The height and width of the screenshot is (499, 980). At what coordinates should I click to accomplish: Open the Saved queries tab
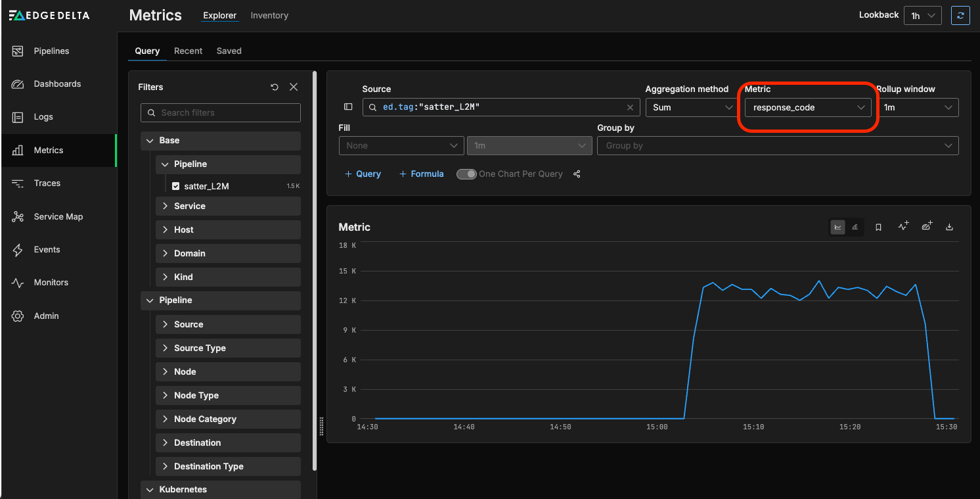tap(229, 51)
